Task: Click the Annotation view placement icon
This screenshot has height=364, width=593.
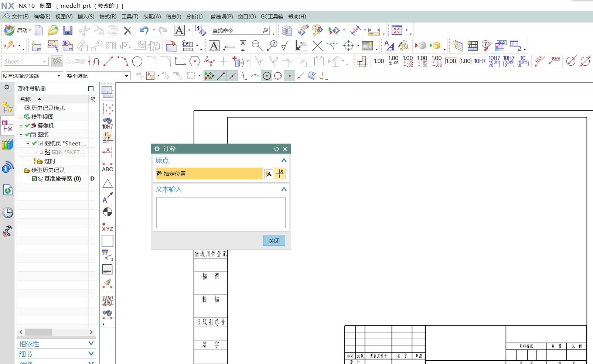Action: coord(269,174)
